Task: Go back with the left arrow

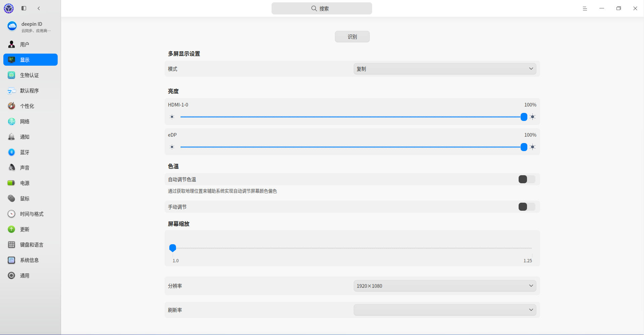Action: coord(39,8)
